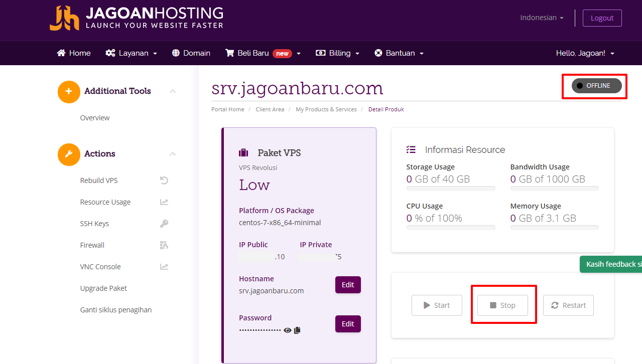Edit the Hostname

(348, 285)
